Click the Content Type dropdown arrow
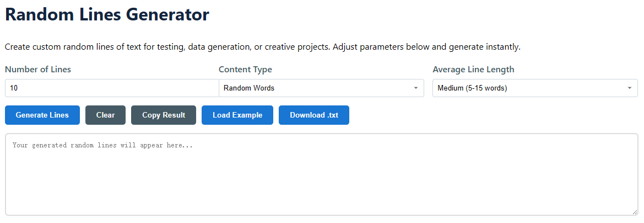 click(415, 88)
